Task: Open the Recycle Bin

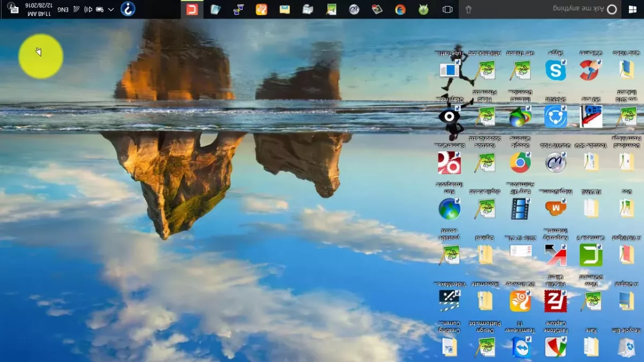Action: point(626,347)
